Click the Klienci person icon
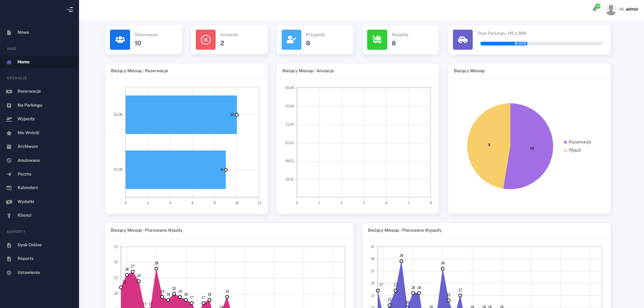The width and height of the screenshot is (644, 308). coord(9,215)
